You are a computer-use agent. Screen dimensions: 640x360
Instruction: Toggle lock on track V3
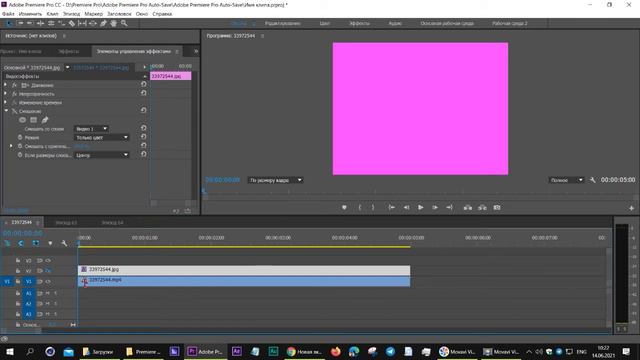pyautogui.click(x=18, y=260)
